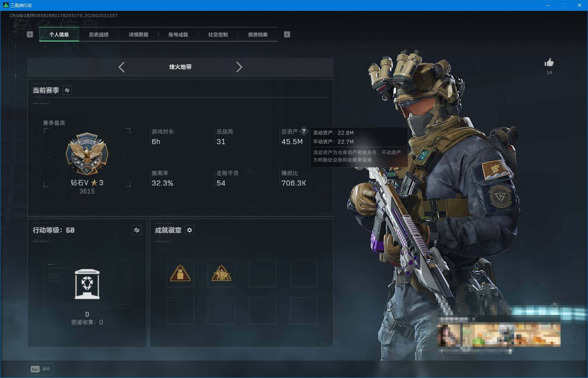Select the first red triangle achievement badge
The image size is (588, 378).
[x=180, y=274]
